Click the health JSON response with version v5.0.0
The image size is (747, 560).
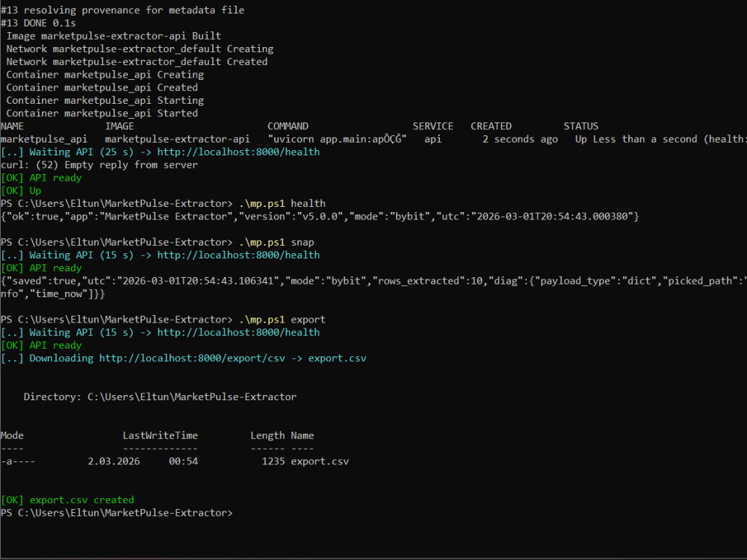pos(320,217)
